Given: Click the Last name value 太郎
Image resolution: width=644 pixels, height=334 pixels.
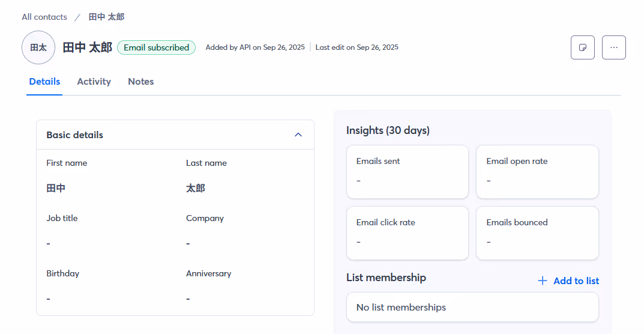Looking at the screenshot, I should (196, 188).
